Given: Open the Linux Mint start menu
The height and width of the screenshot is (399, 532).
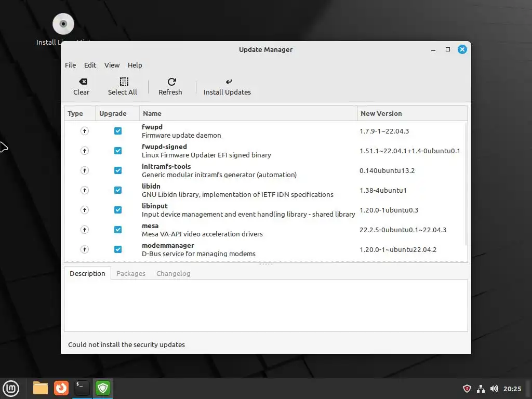Looking at the screenshot, I should click(x=11, y=388).
